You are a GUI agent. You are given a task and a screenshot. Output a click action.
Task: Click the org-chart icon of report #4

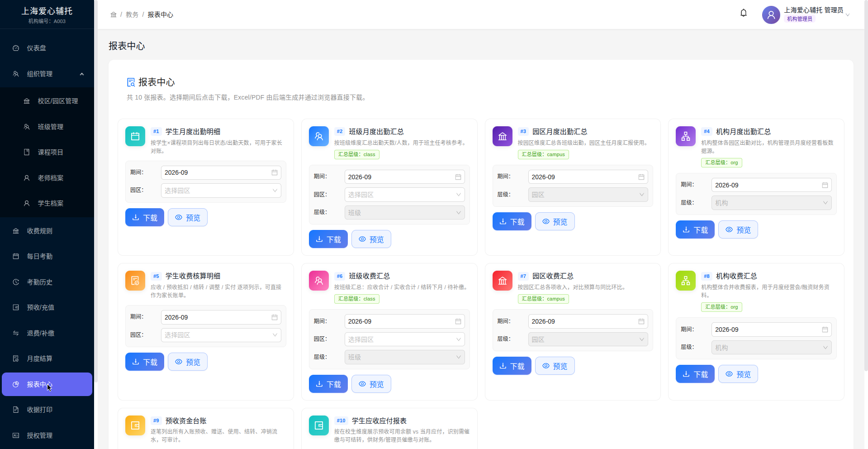[x=686, y=136]
